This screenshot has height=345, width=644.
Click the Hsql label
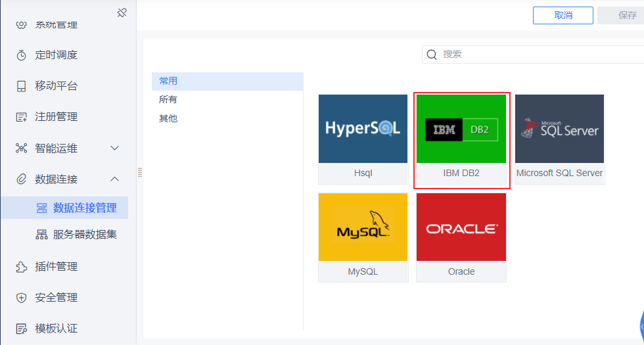[x=363, y=173]
